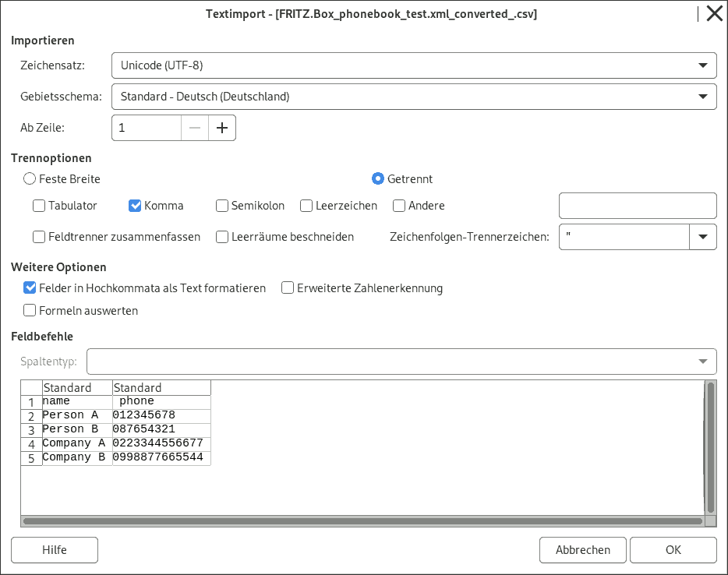728x575 pixels.
Task: Enable Leerräume beschneiden
Action: [222, 237]
